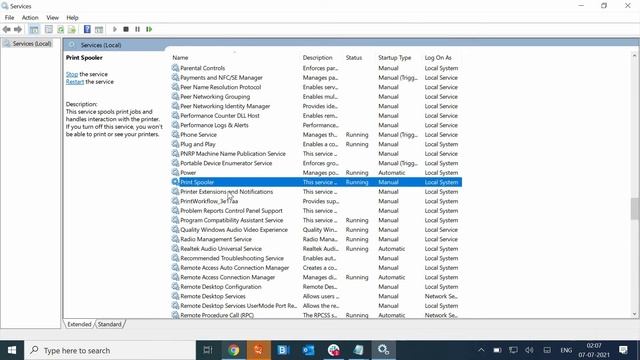Click the services list vertical scrollbar thumb

(x=634, y=209)
